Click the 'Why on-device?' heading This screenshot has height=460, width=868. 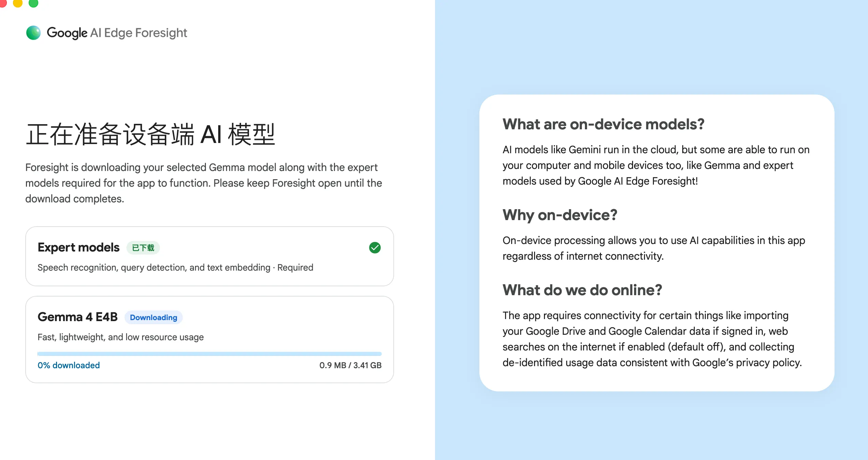pyautogui.click(x=560, y=215)
